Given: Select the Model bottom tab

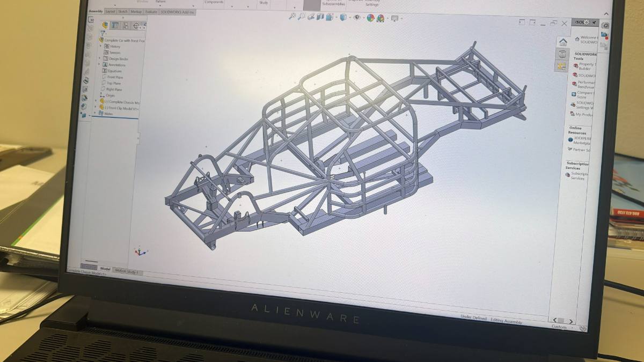Looking at the screenshot, I should (x=105, y=269).
